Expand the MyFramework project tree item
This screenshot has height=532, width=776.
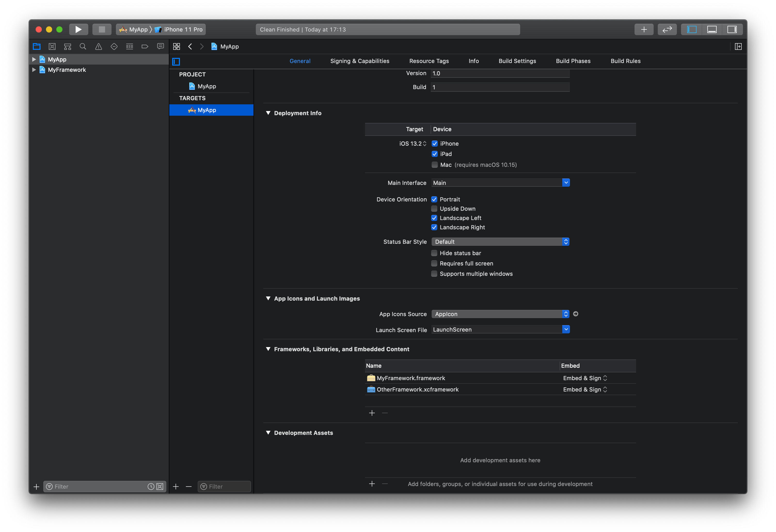point(34,70)
